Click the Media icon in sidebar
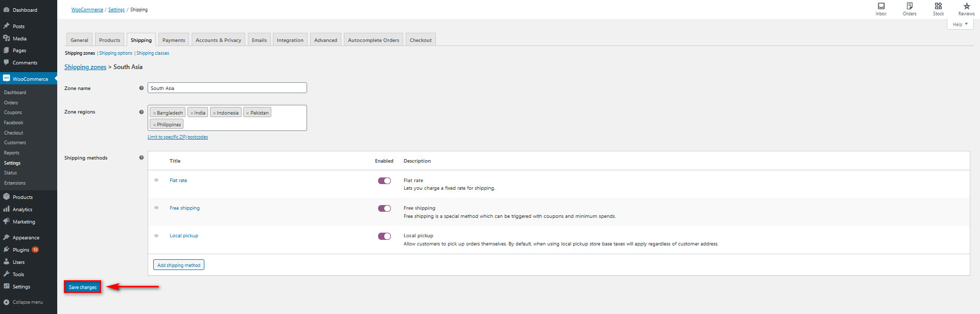This screenshot has height=314, width=980. 7,38
